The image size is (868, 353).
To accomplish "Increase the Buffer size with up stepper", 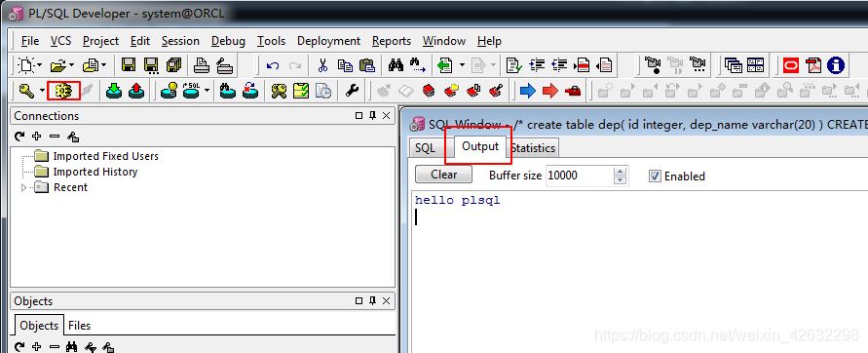I will 621,172.
